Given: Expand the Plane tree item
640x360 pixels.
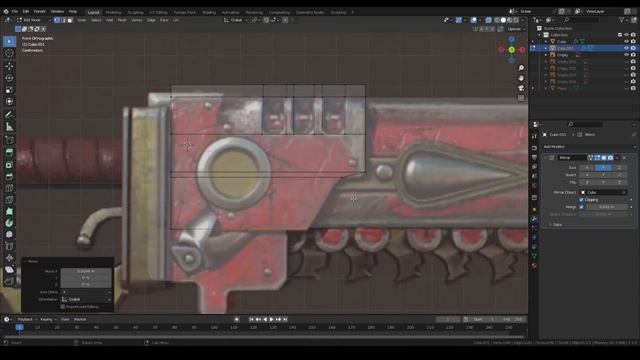Looking at the screenshot, I should [x=546, y=88].
